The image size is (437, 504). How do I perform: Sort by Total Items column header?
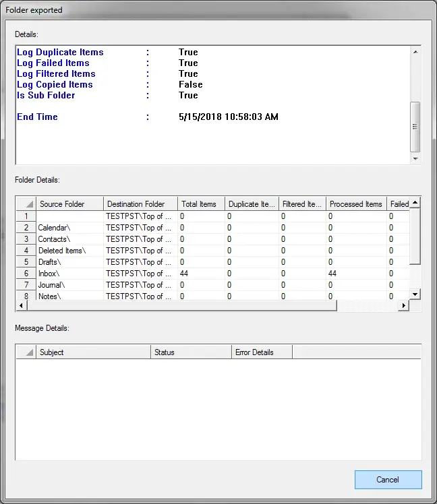(x=201, y=204)
